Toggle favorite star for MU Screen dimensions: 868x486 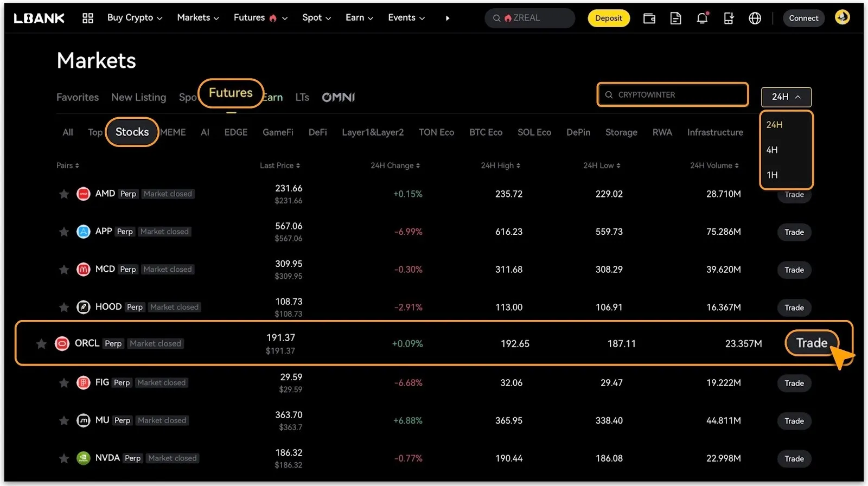point(64,421)
